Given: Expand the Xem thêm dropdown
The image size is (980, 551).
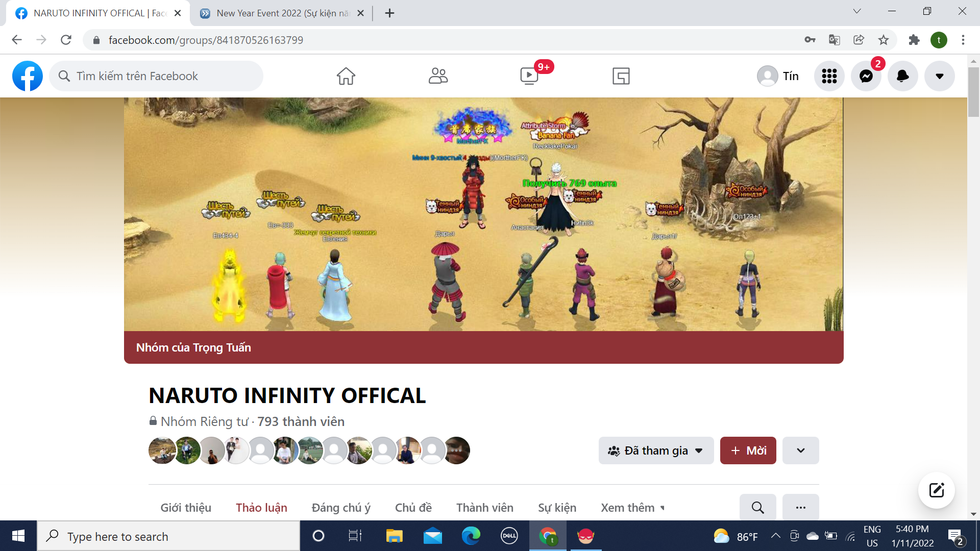Looking at the screenshot, I should pyautogui.click(x=633, y=508).
